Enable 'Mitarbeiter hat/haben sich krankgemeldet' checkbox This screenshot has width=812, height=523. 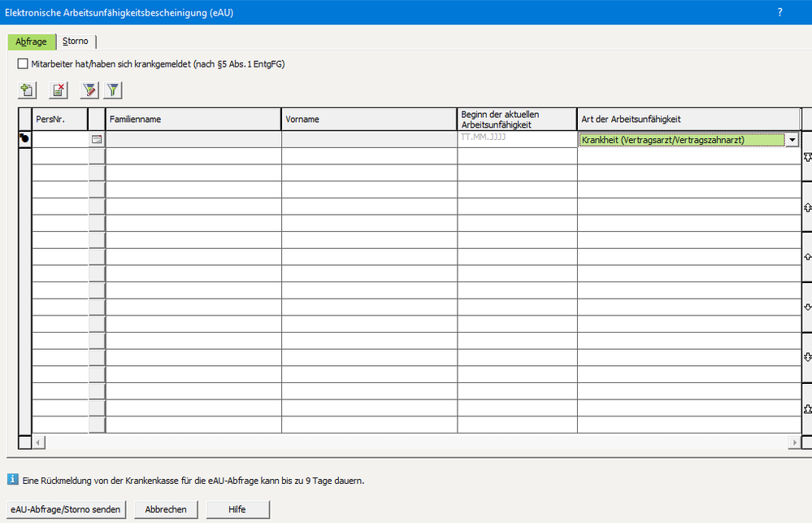click(x=23, y=63)
